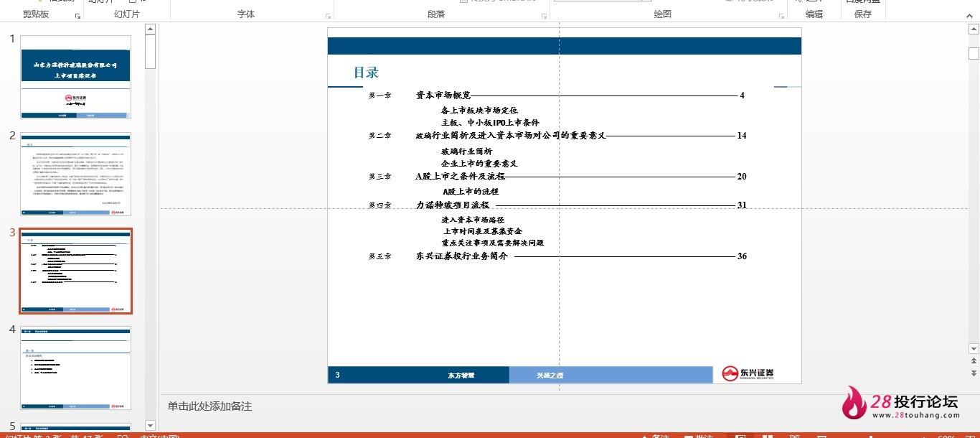
Task: Select slide 2 thumbnail
Action: (75, 174)
